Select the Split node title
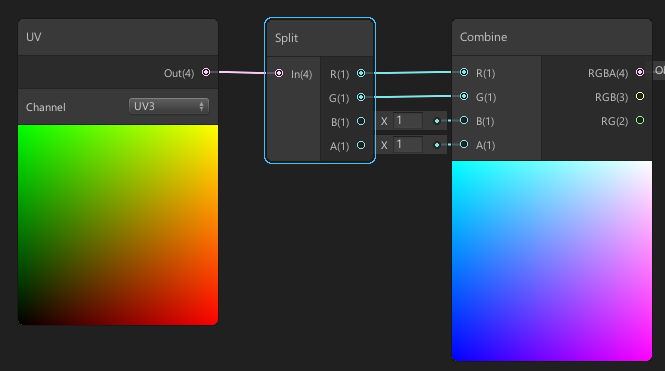The image size is (665, 371). point(286,38)
